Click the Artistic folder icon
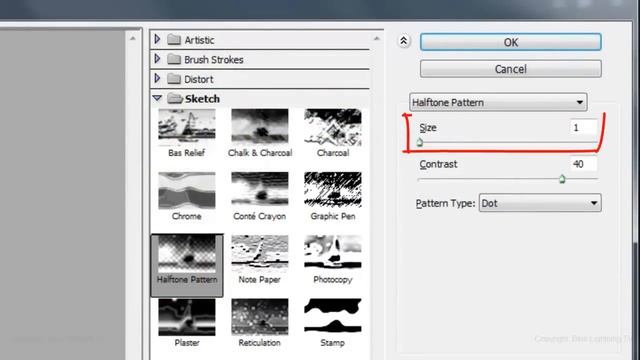This screenshot has width=640, height=360. 174,40
